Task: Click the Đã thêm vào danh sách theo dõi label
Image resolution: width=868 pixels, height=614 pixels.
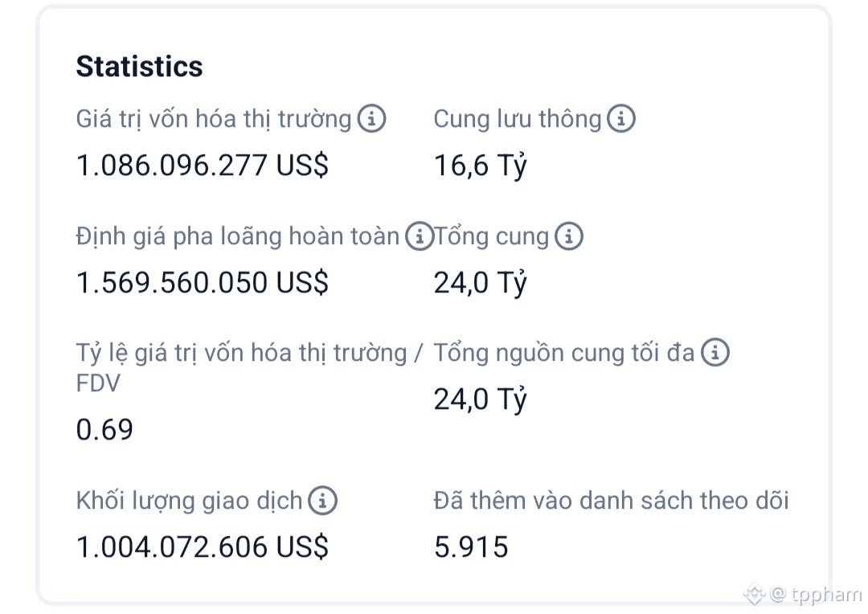Action: [x=611, y=501]
